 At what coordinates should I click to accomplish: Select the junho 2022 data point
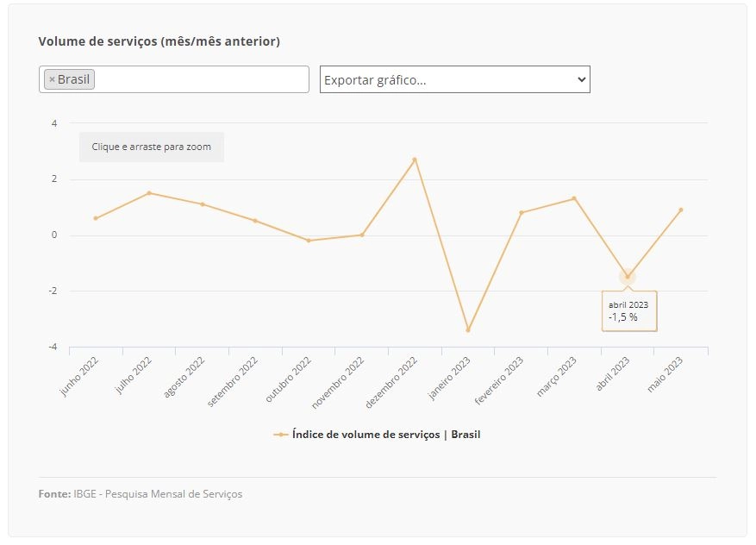(96, 218)
